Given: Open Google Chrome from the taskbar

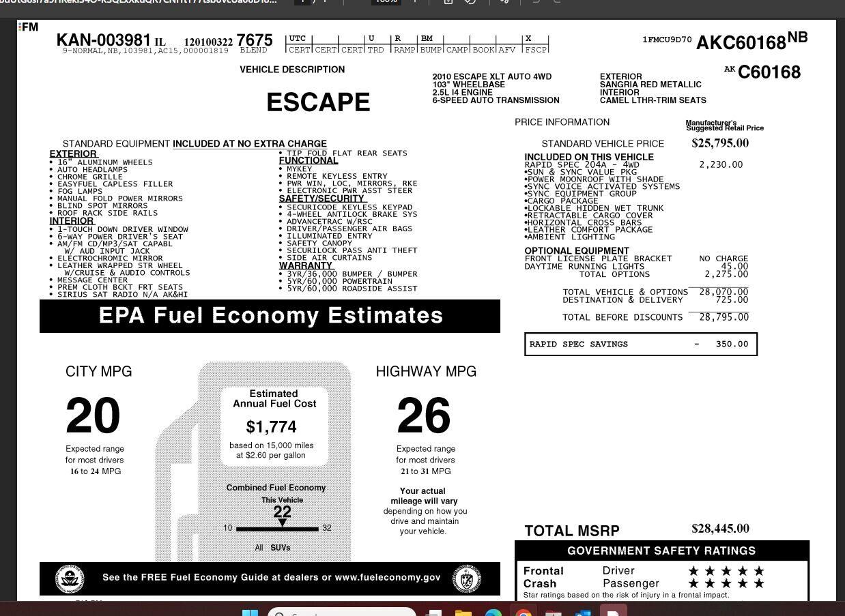Looking at the screenshot, I should point(524,612).
